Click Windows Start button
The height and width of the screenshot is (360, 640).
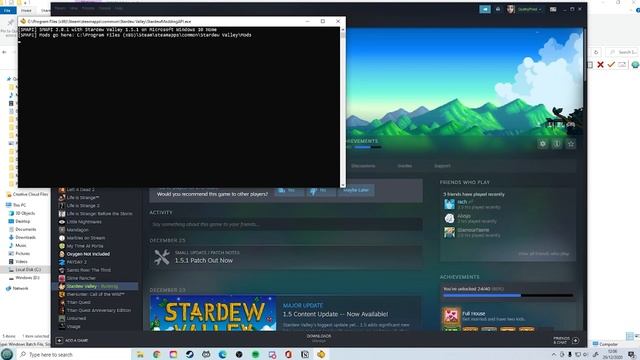point(7,354)
